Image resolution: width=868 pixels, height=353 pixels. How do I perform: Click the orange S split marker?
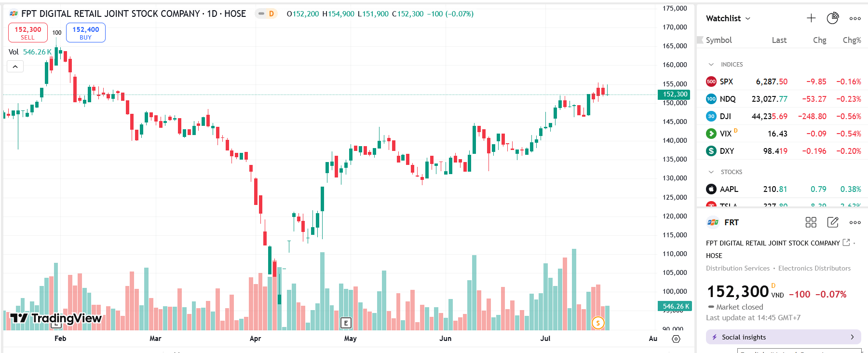(x=598, y=323)
